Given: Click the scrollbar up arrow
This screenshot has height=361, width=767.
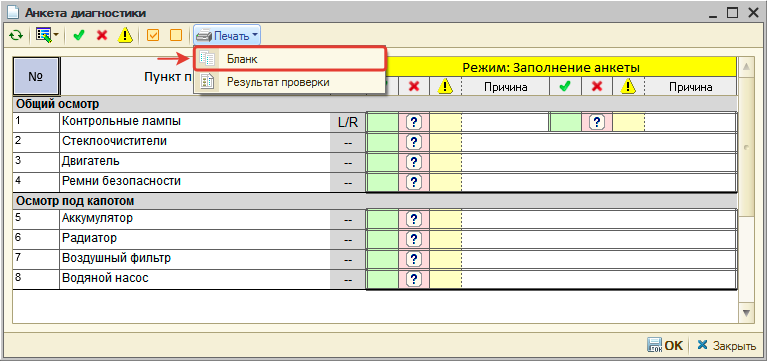Looking at the screenshot, I should (746, 67).
